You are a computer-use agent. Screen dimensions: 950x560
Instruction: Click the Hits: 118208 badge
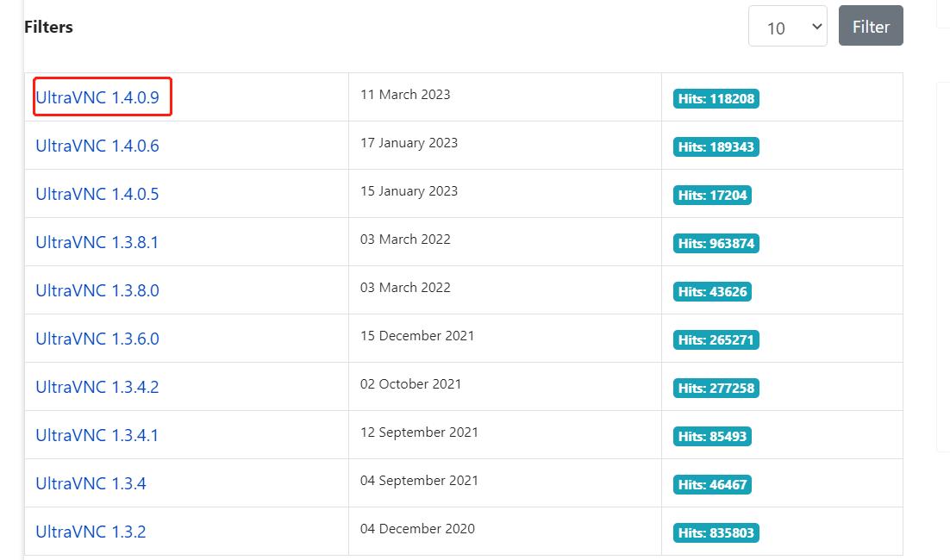tap(716, 99)
